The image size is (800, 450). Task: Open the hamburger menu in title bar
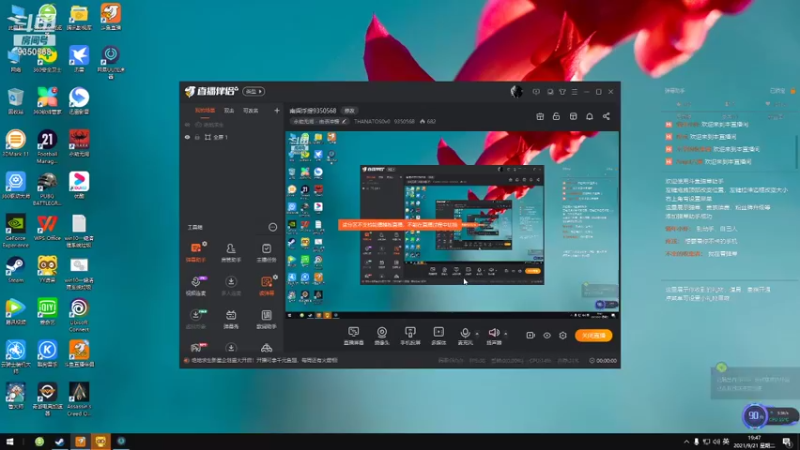(x=574, y=92)
